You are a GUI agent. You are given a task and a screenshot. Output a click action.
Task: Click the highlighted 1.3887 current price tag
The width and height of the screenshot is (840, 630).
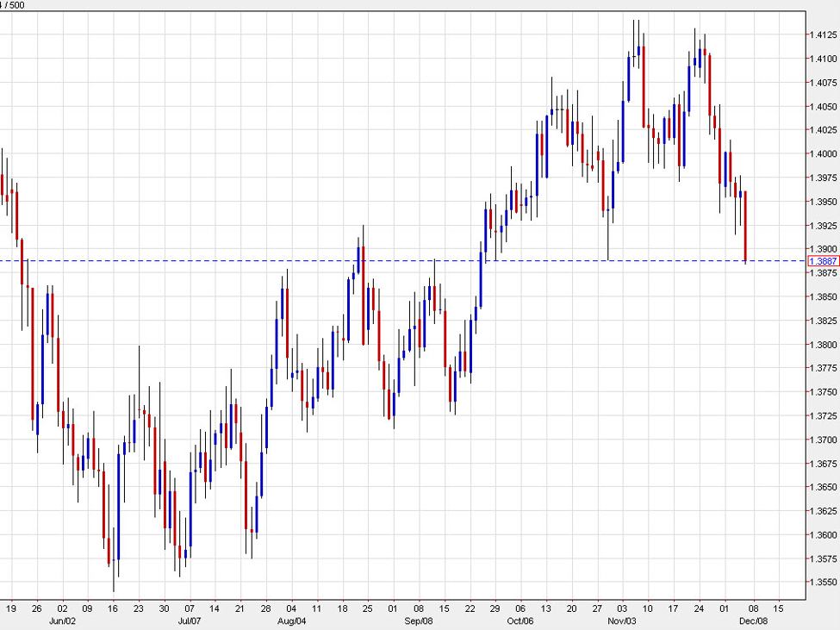[824, 260]
